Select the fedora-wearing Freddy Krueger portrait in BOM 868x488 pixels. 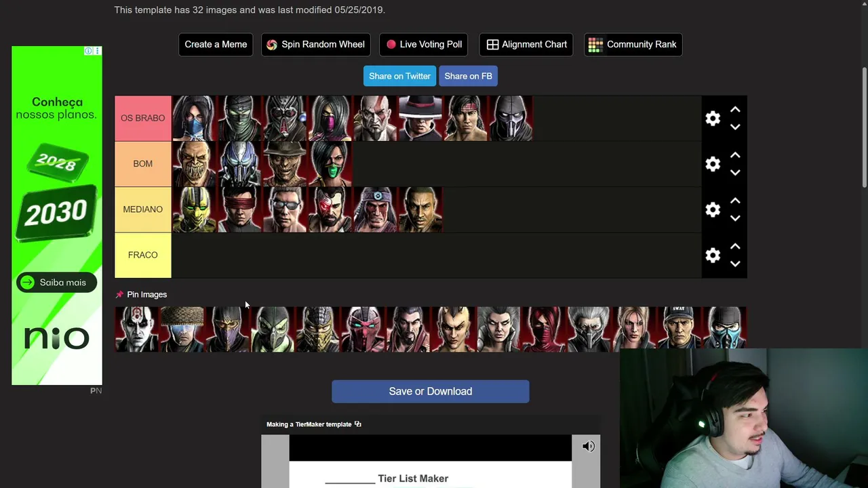[x=285, y=164]
